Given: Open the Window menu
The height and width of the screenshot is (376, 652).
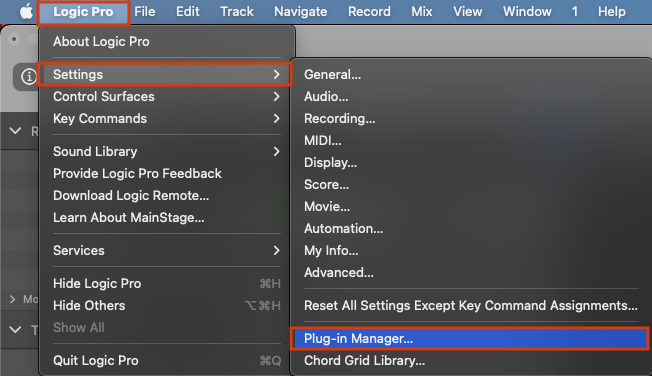Looking at the screenshot, I should coord(527,12).
